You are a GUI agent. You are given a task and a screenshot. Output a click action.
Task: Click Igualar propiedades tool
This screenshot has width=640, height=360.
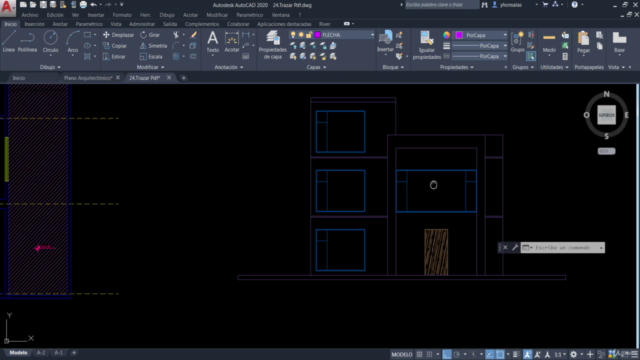point(427,45)
